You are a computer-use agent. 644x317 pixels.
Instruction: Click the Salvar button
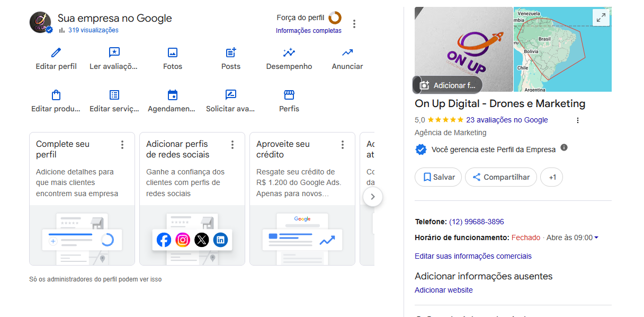[439, 177]
